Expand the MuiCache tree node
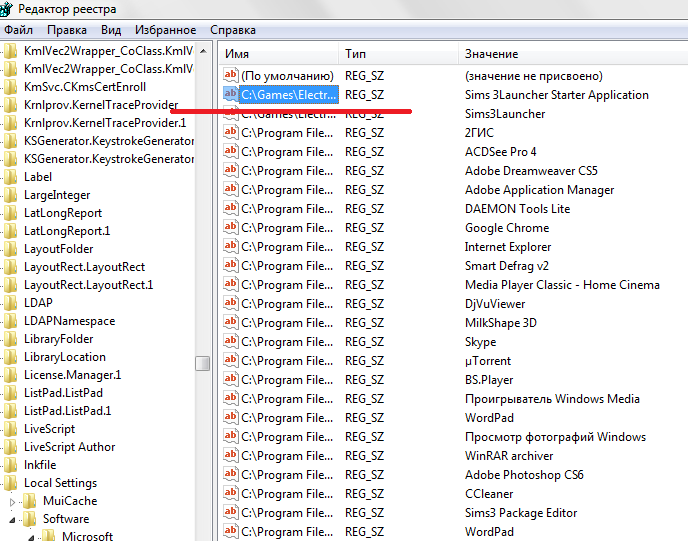 12,502
